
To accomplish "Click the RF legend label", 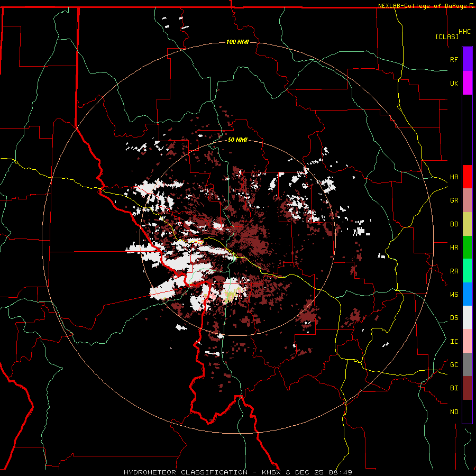I will (x=454, y=60).
